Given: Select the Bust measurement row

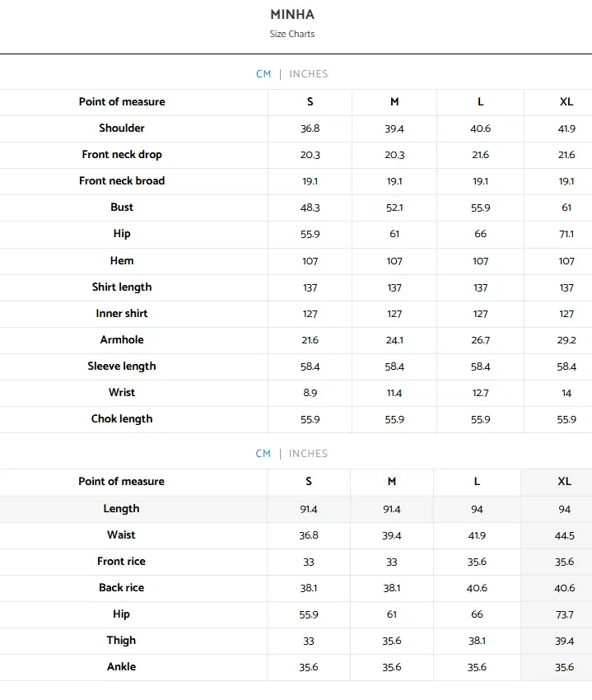Looking at the screenshot, I should tap(122, 208).
